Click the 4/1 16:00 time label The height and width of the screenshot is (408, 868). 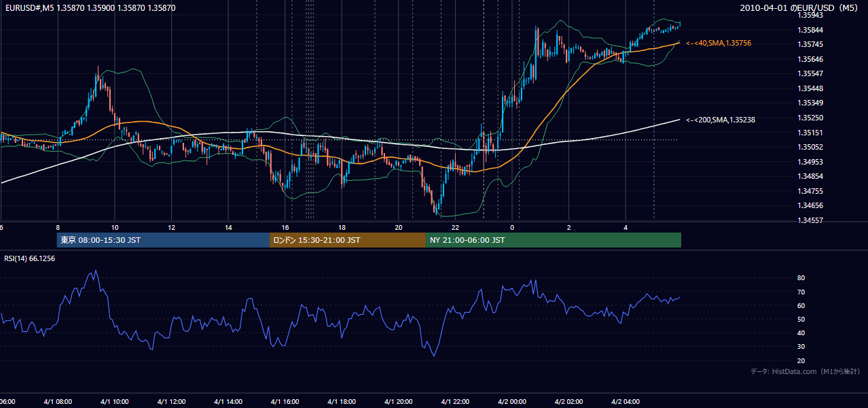click(x=285, y=401)
